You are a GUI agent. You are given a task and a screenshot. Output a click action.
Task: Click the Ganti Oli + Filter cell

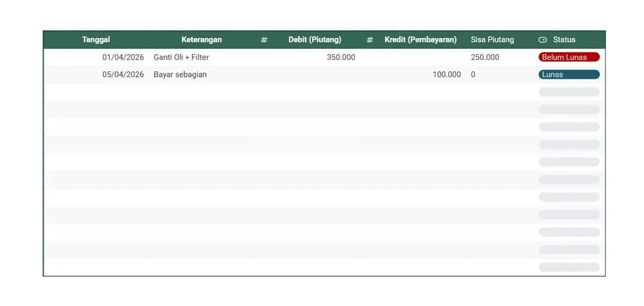(x=181, y=57)
